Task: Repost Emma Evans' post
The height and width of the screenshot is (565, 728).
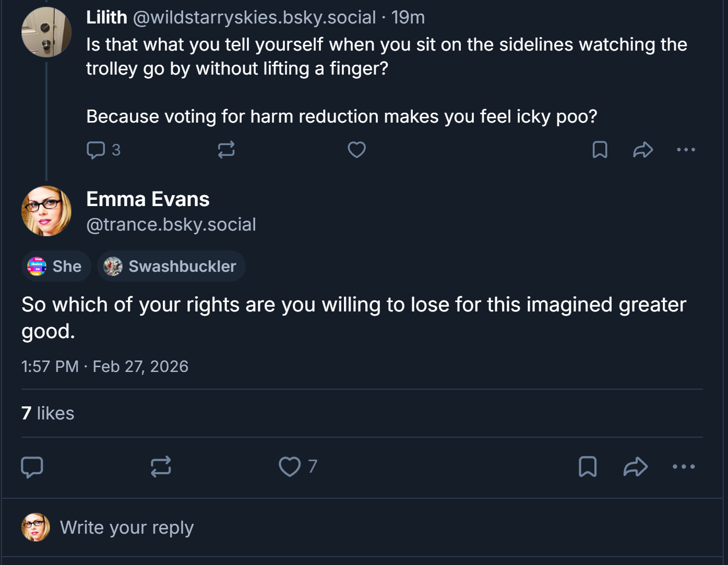Action: [161, 467]
